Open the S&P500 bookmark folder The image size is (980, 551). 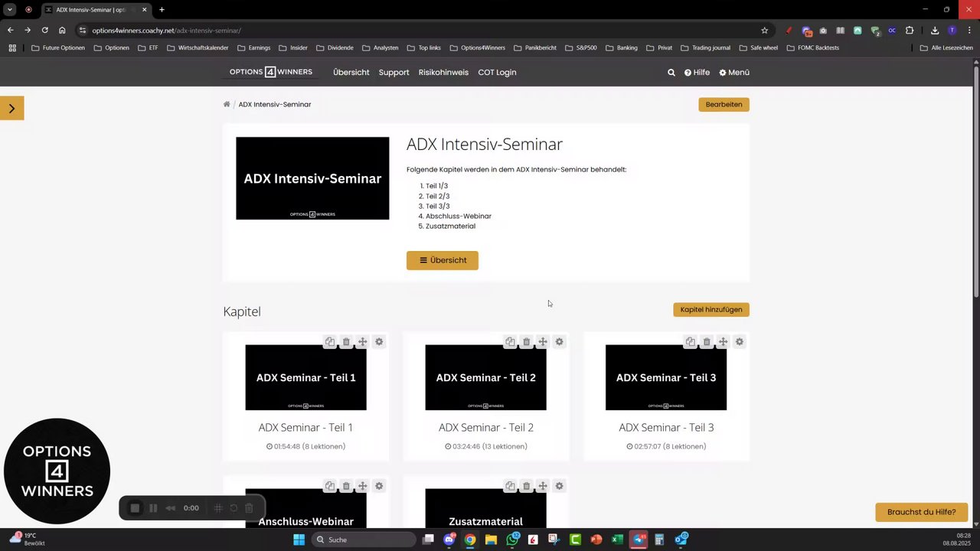(x=581, y=47)
